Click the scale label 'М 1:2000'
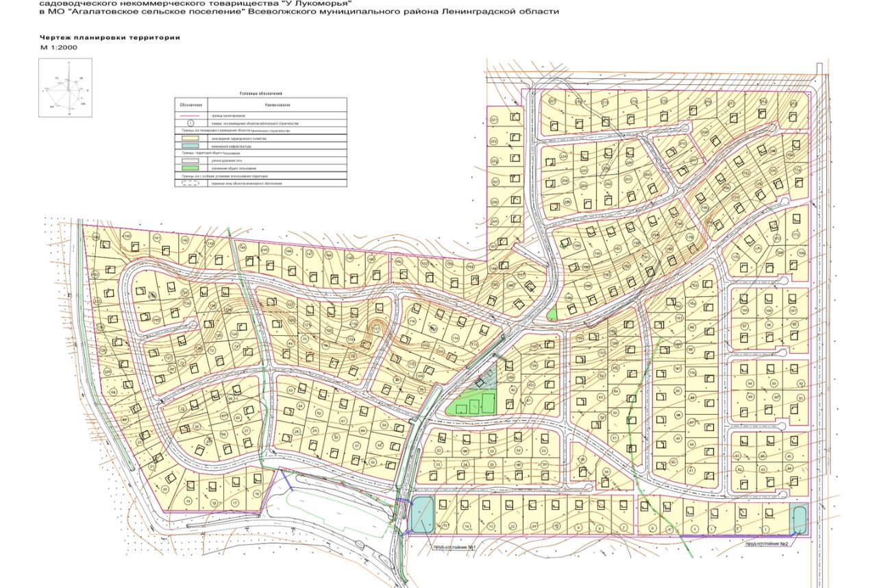Viewport: 877px width, 588px height. 59,48
